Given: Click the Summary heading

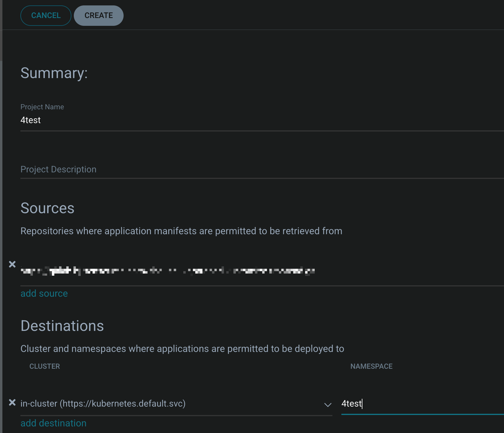Looking at the screenshot, I should pos(54,73).
